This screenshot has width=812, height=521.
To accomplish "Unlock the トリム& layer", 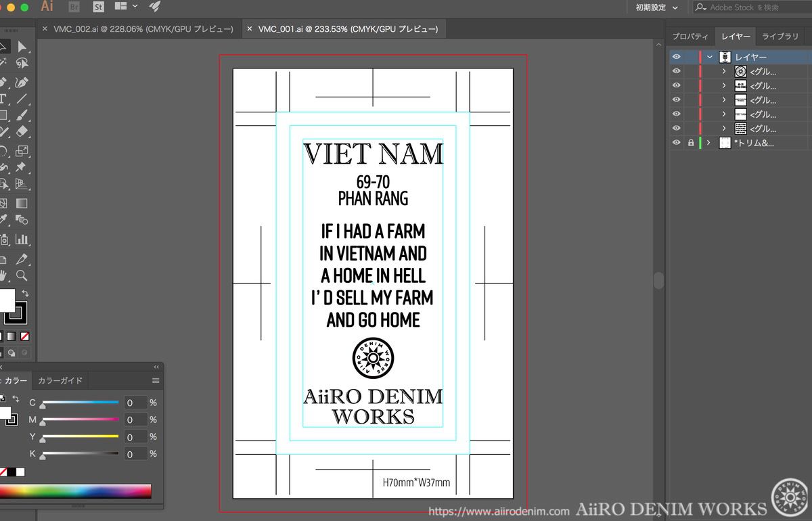I will click(690, 143).
